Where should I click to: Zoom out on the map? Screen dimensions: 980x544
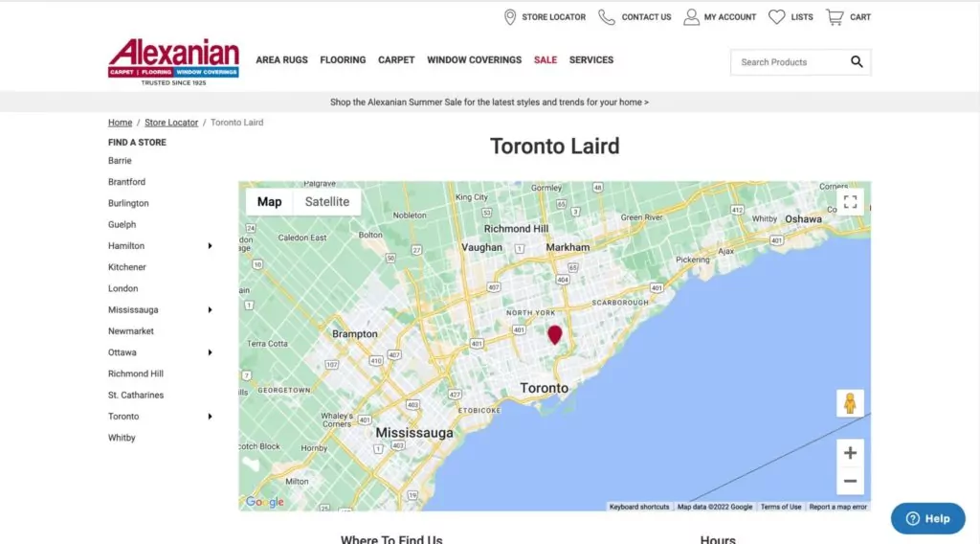850,481
